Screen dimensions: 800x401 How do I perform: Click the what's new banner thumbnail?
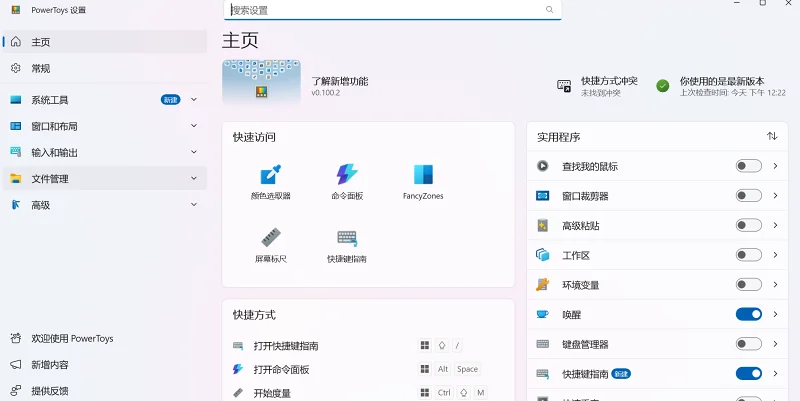[x=261, y=82]
